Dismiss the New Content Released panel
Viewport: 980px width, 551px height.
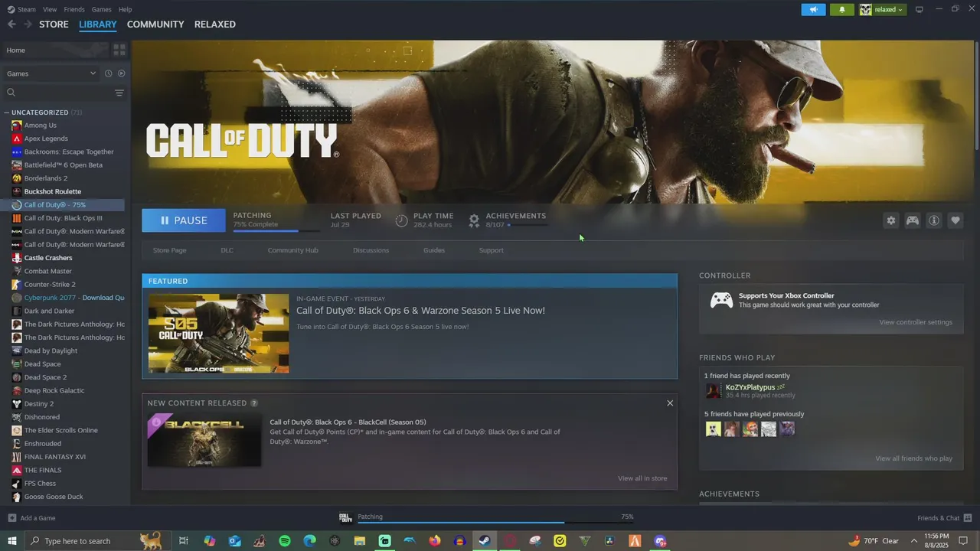tap(670, 403)
